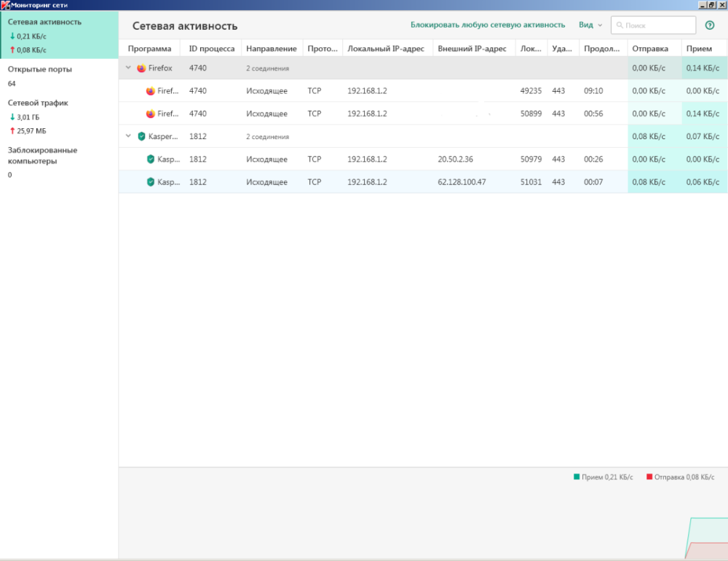Click Kaspersky shield icon for 20.50.2.36 connection
Image resolution: width=728 pixels, height=561 pixels.
coord(151,160)
